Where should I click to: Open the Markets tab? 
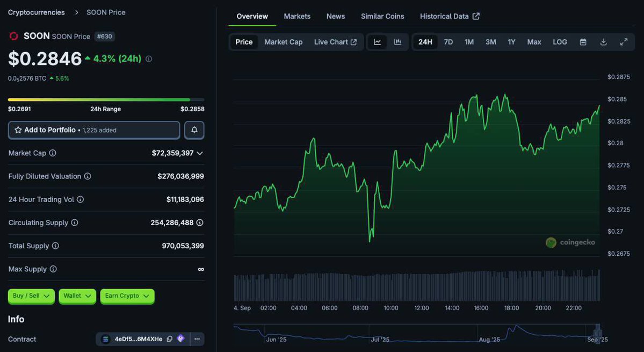(x=297, y=16)
